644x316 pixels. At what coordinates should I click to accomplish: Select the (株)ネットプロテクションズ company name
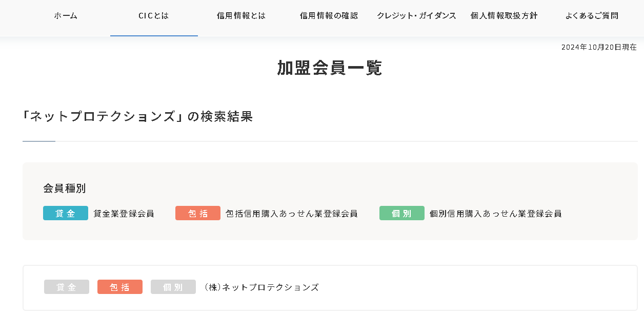(261, 287)
